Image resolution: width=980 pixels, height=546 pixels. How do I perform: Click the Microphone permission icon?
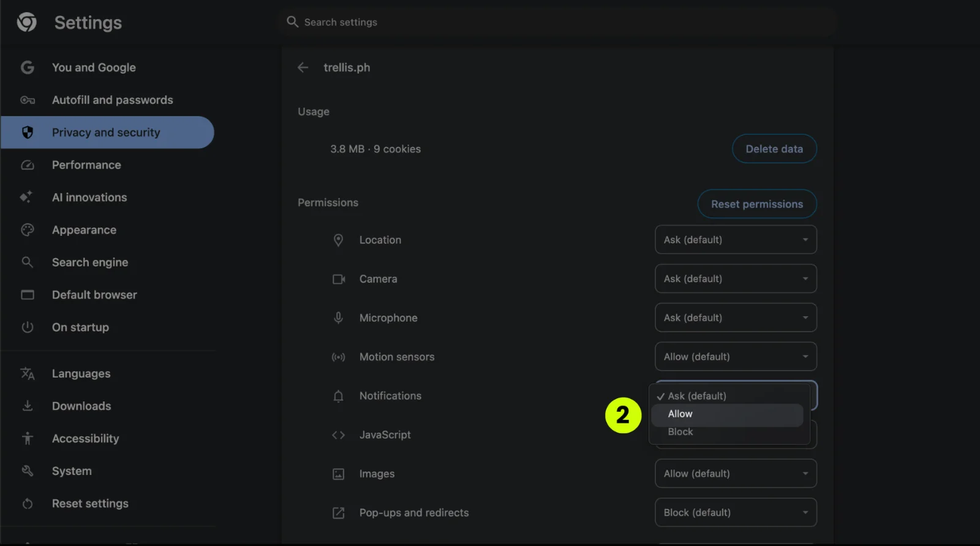pyautogui.click(x=338, y=318)
